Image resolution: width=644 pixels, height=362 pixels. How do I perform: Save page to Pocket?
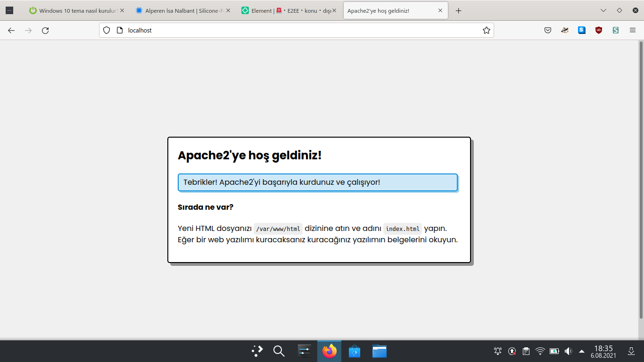click(548, 30)
